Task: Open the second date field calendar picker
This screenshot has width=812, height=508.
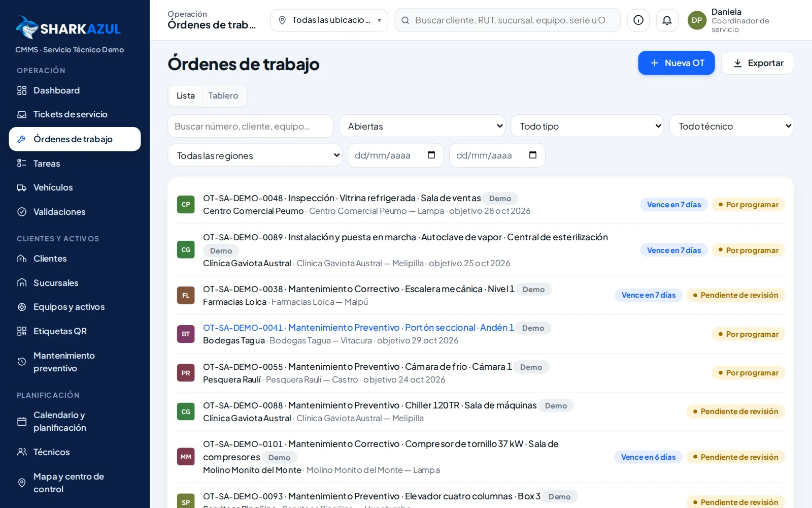Action: click(533, 155)
